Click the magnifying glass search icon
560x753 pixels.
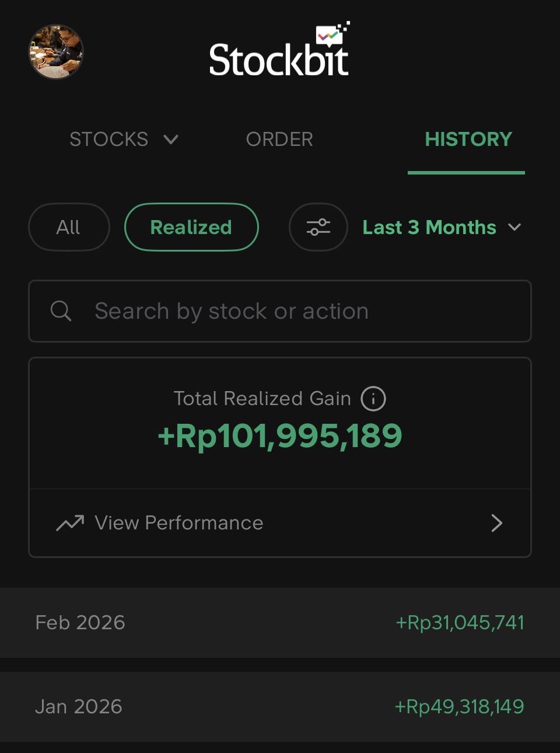61,311
